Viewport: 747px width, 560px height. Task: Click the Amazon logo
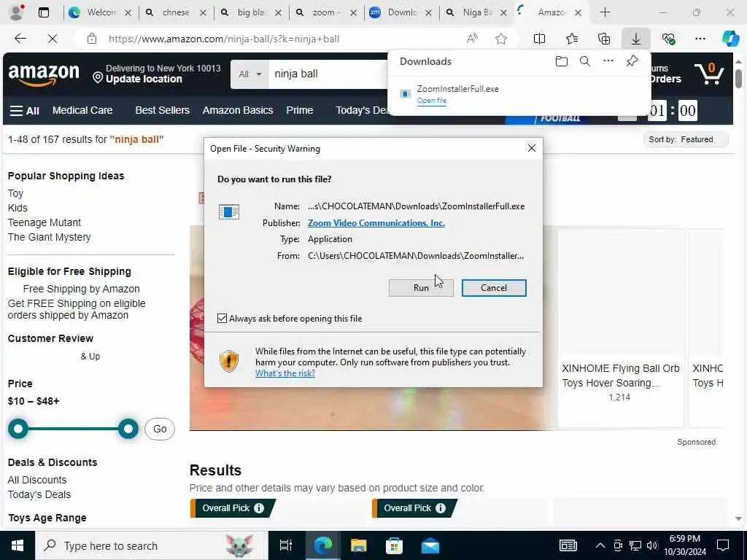(x=44, y=74)
